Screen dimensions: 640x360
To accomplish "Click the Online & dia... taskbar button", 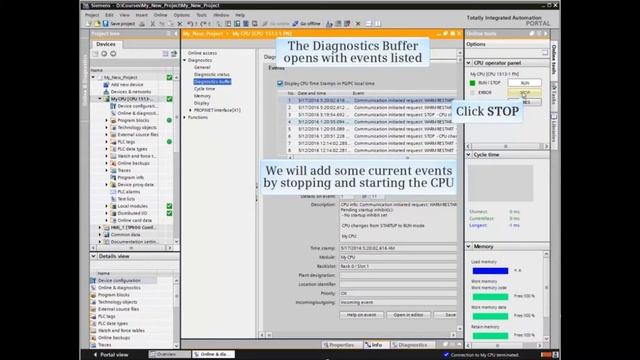I will [x=212, y=354].
